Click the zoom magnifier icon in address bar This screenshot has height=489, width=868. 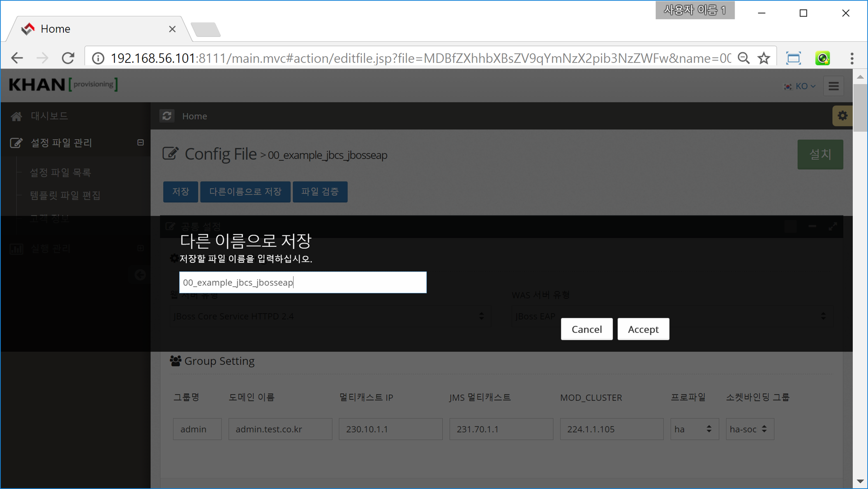pos(743,58)
